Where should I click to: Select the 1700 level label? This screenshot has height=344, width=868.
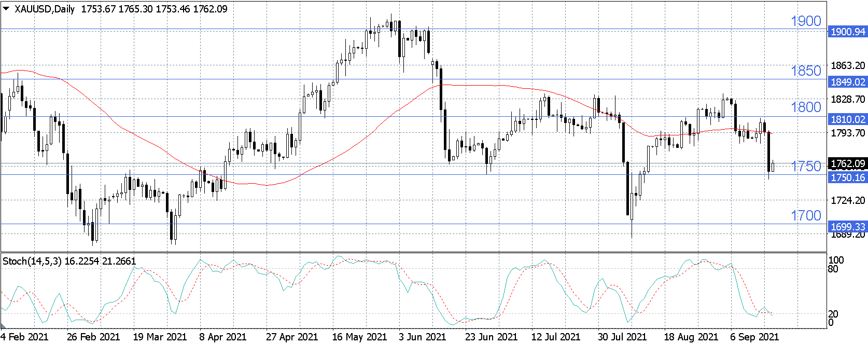point(806,216)
